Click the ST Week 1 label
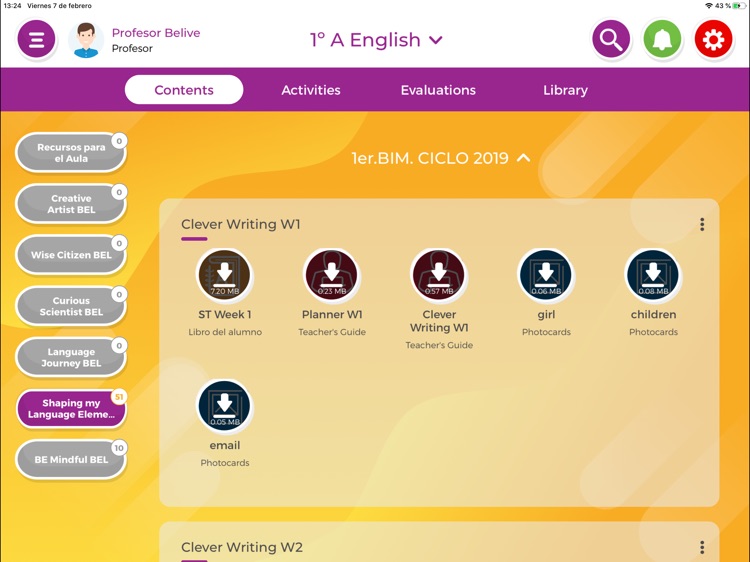Image resolution: width=750 pixels, height=562 pixels. point(225,315)
